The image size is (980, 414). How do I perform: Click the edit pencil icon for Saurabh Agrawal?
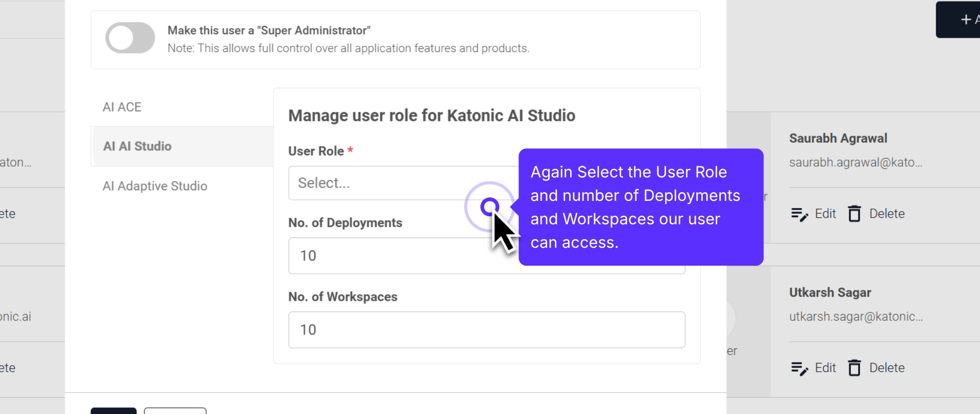[799, 214]
